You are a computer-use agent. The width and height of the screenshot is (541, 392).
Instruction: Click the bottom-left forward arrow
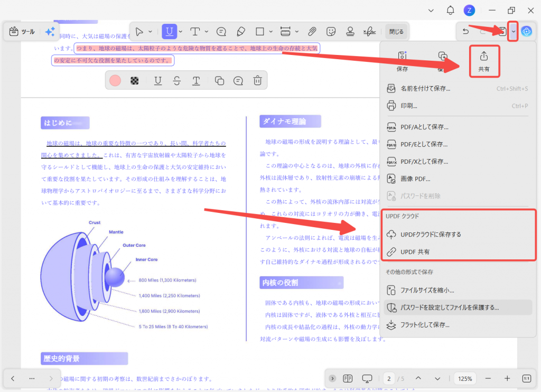(51, 379)
